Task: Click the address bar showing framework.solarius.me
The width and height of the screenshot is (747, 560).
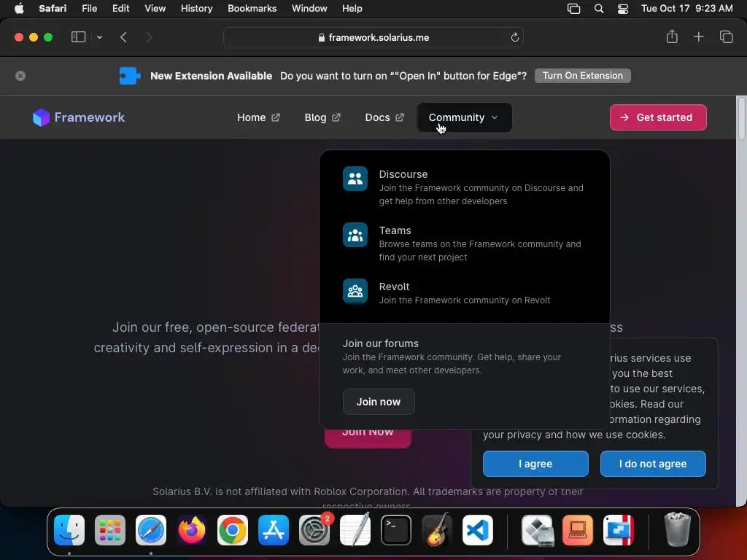Action: pyautogui.click(x=373, y=37)
